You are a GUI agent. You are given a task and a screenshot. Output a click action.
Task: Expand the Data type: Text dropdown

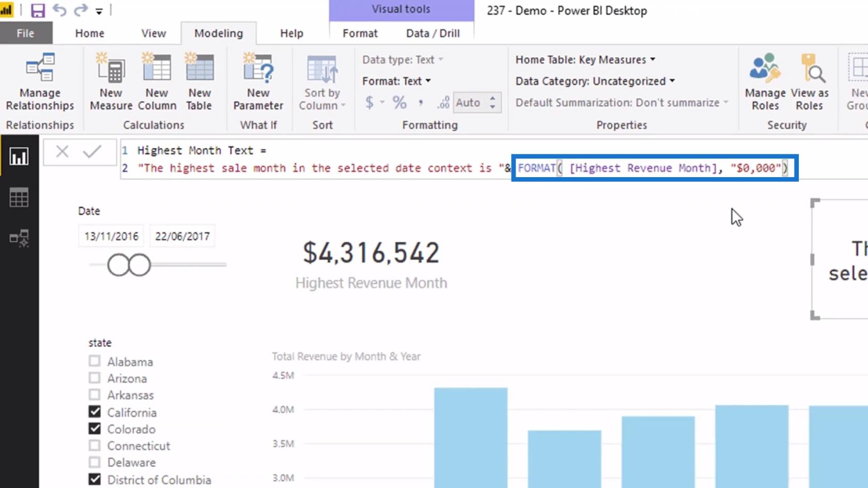(403, 59)
